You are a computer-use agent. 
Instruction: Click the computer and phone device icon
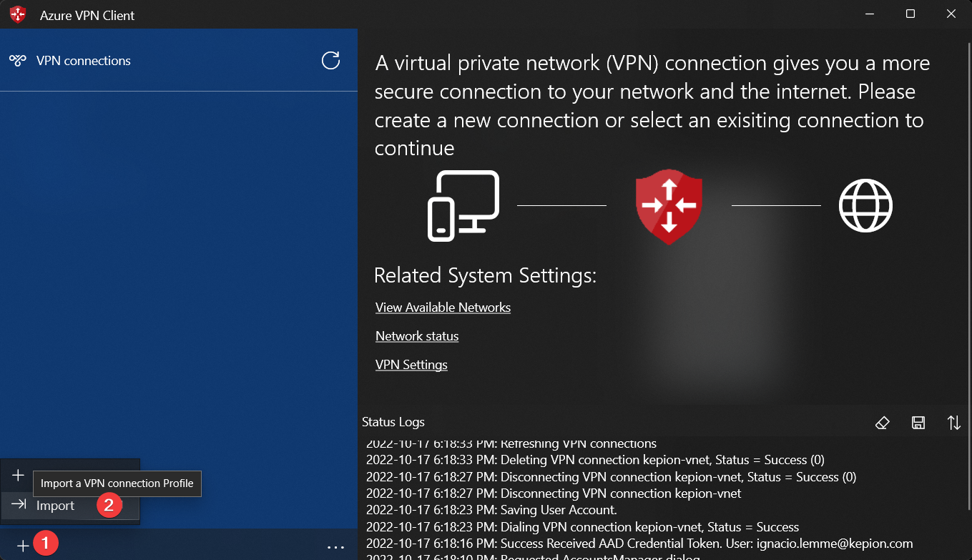tap(463, 205)
